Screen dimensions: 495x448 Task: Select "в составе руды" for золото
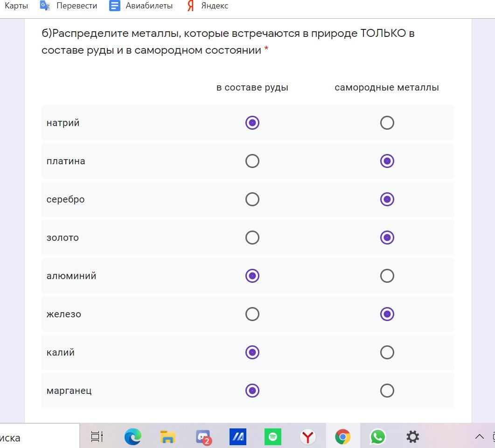(x=252, y=238)
